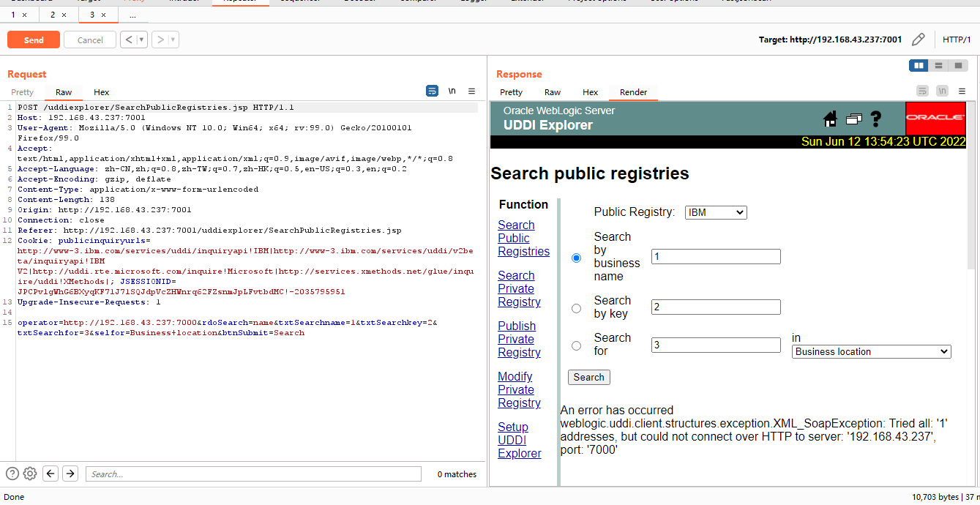Edit target with the pencil icon
This screenshot has width=980, height=505.
click(x=918, y=40)
